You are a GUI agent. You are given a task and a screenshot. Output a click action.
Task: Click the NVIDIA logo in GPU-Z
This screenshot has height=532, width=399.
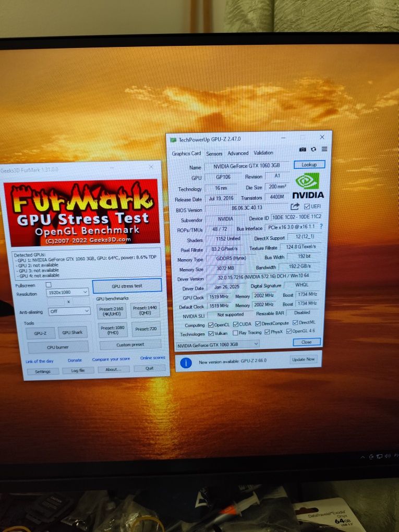point(308,186)
